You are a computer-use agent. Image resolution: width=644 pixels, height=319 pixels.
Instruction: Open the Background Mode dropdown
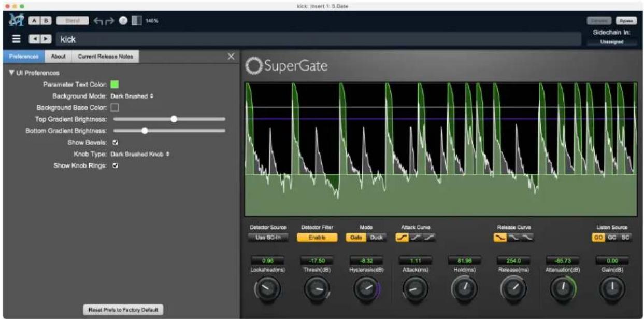pos(132,96)
